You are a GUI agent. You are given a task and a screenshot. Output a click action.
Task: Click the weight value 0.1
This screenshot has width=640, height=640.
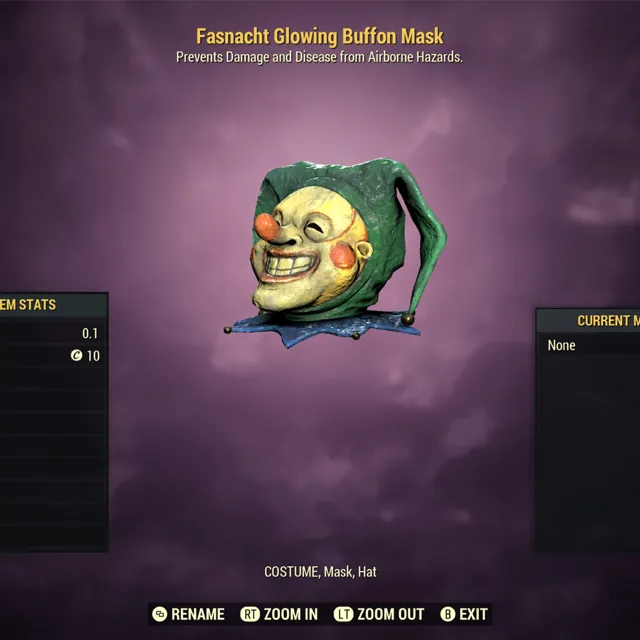(90, 333)
